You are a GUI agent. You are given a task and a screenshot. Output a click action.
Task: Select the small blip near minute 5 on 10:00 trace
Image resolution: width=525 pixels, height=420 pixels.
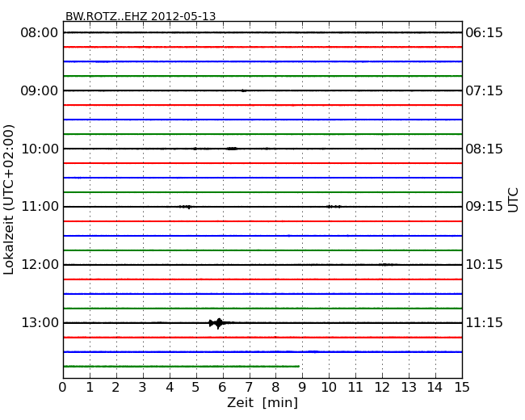195,149
